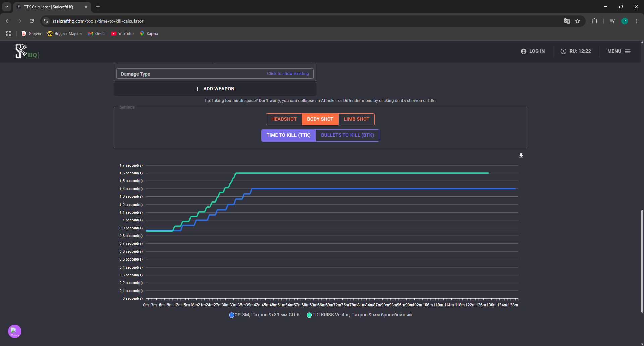The width and height of the screenshot is (644, 346).
Task: Select the LIMB SHOT option
Action: 356,119
